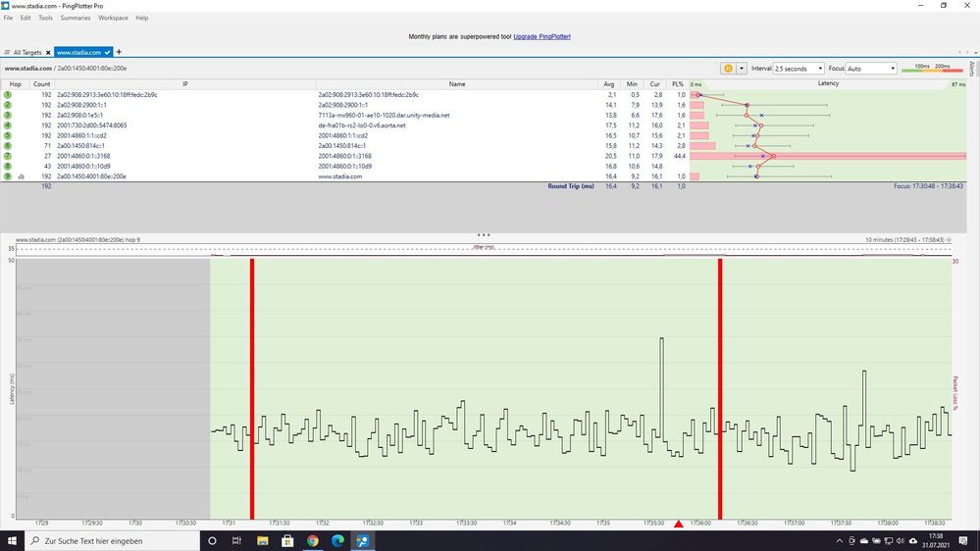Open Google Chrome from the taskbar
Screen dimensions: 980x551
[x=313, y=541]
